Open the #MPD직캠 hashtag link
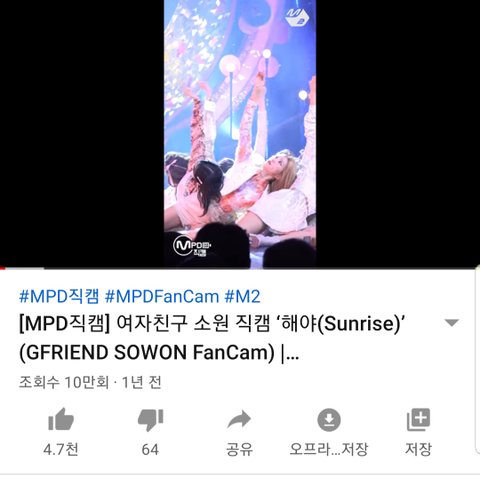This screenshot has height=478, width=480. point(59,296)
